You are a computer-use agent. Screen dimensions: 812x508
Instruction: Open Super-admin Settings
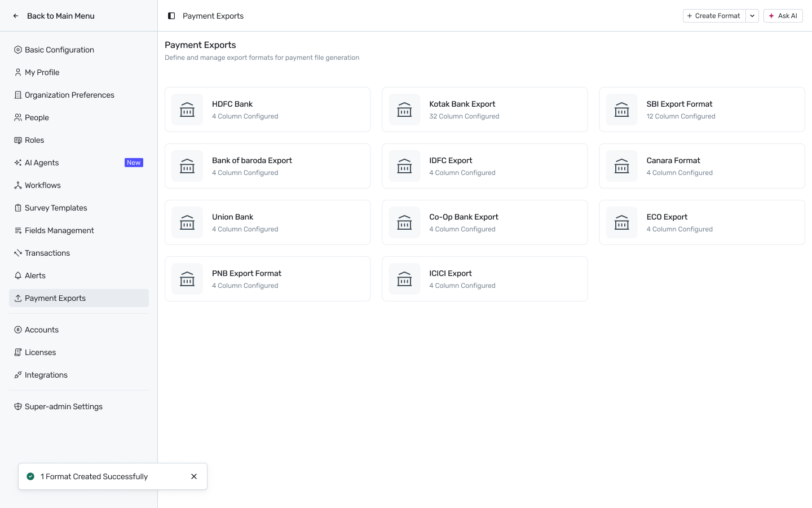tap(79, 406)
